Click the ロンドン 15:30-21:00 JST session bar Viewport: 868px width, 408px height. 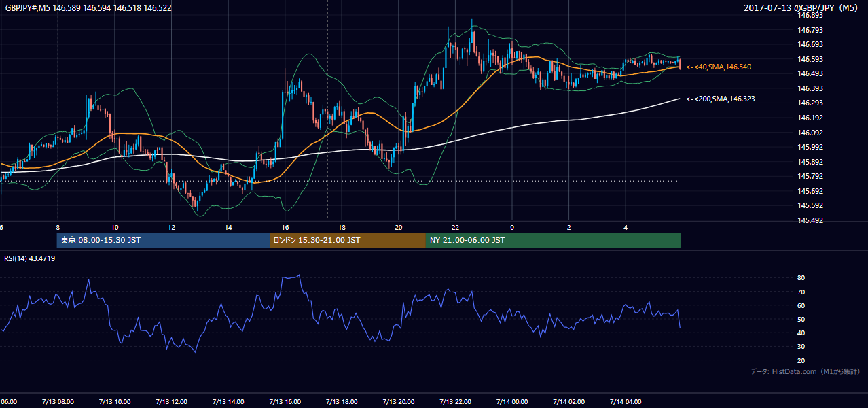tap(348, 240)
